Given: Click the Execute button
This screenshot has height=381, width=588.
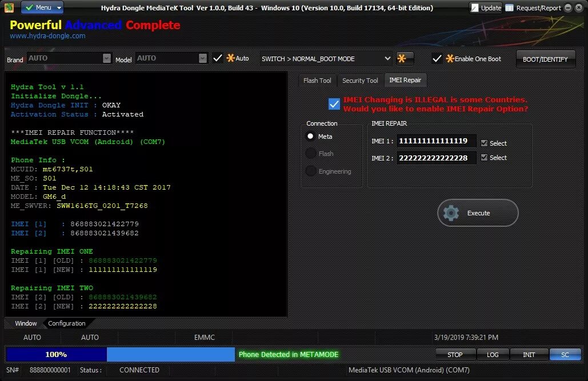Looking at the screenshot, I should (x=478, y=212).
